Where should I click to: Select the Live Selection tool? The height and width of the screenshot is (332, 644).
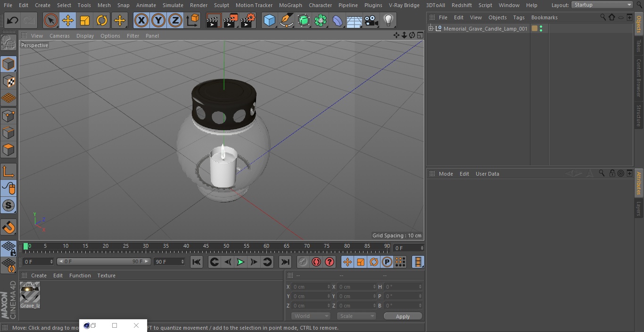pyautogui.click(x=51, y=20)
